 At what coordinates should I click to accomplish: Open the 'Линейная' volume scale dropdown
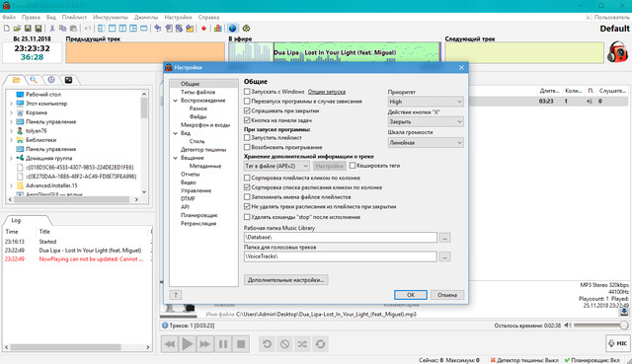tap(426, 142)
